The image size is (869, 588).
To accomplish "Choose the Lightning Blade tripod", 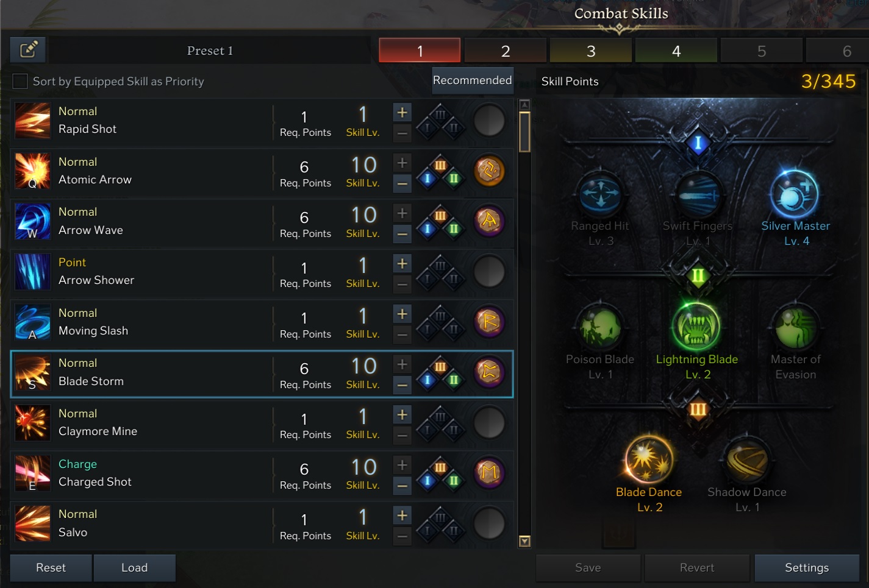I will [x=696, y=327].
